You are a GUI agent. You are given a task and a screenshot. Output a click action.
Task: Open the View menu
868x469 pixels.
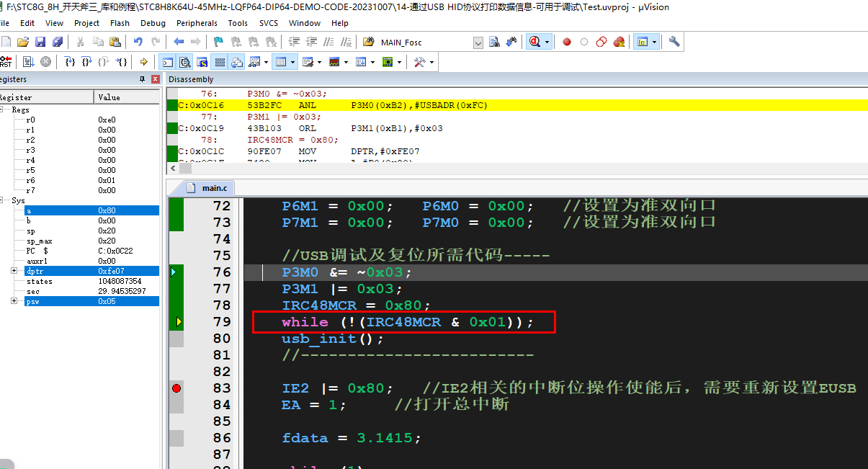[x=55, y=23]
